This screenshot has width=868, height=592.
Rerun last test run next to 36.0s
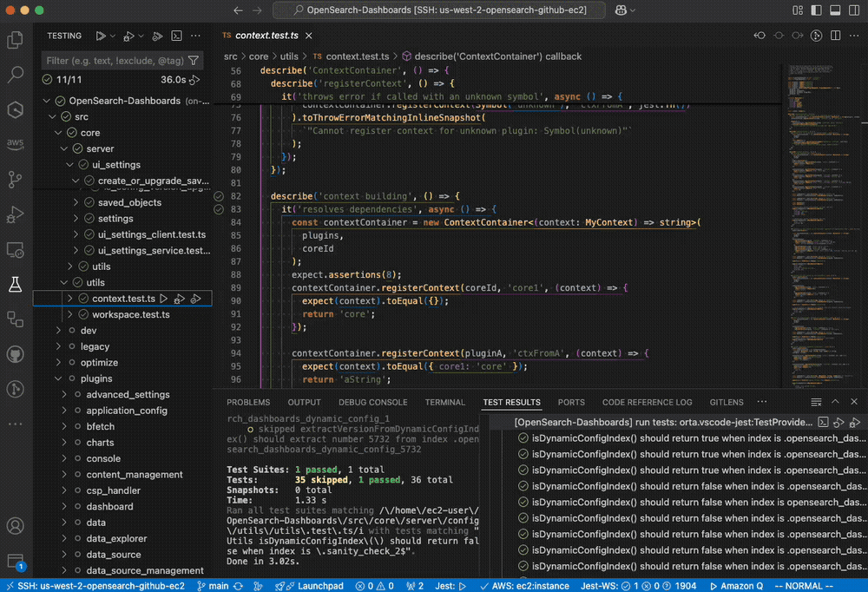[194, 80]
